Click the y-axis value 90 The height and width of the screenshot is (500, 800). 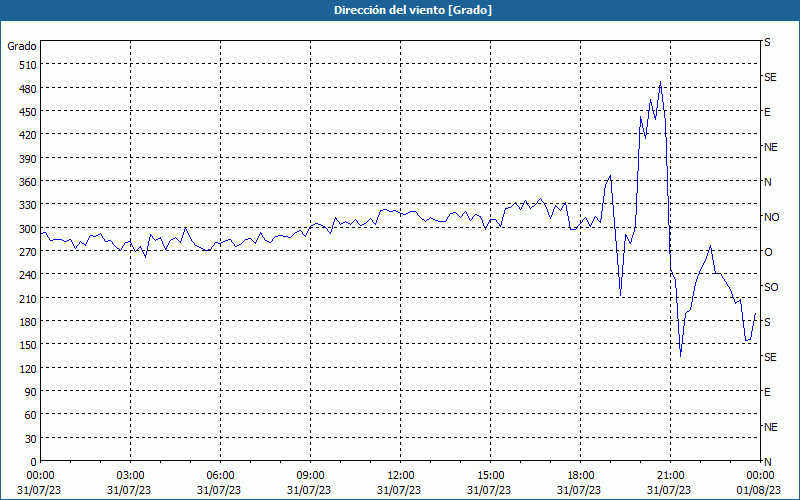point(31,392)
